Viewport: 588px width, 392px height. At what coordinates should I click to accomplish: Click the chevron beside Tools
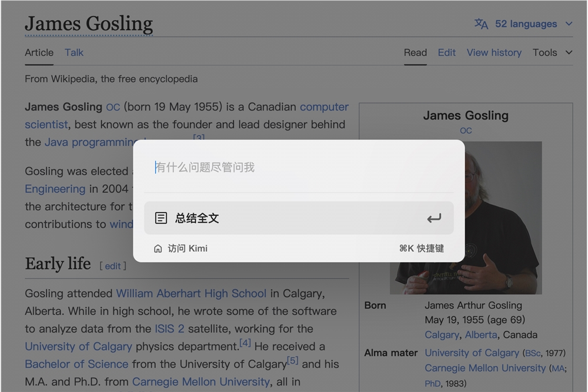click(x=569, y=52)
